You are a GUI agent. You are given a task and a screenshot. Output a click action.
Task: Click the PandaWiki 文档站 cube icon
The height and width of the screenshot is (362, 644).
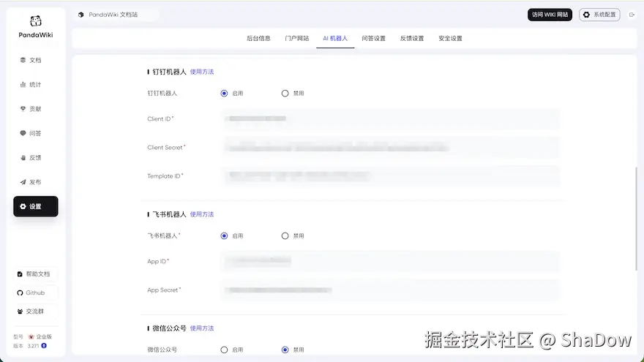pyautogui.click(x=81, y=15)
